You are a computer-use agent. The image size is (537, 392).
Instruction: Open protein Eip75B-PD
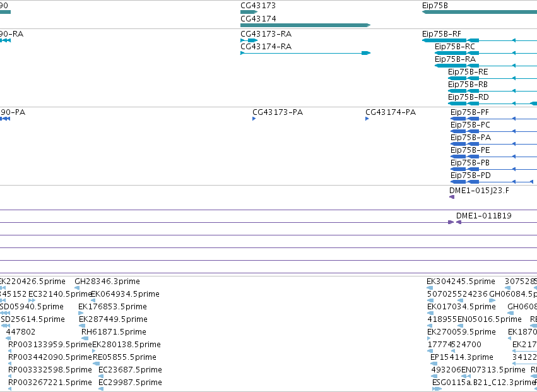471,175
